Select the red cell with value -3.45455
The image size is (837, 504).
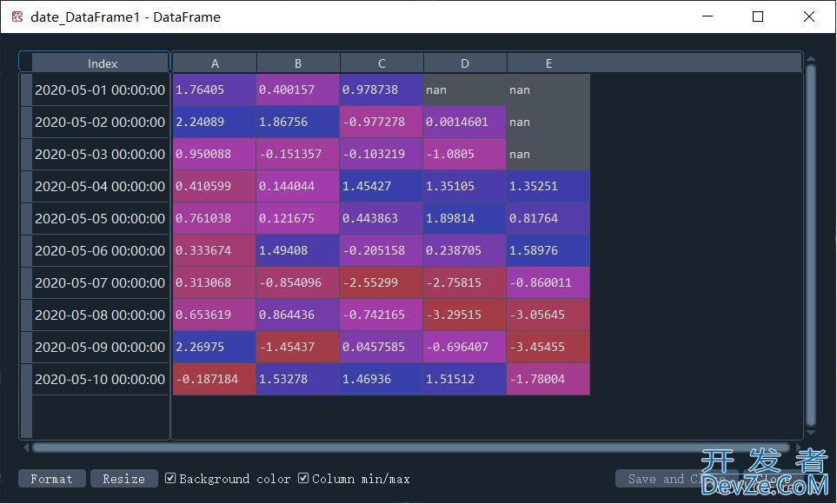[x=548, y=347]
